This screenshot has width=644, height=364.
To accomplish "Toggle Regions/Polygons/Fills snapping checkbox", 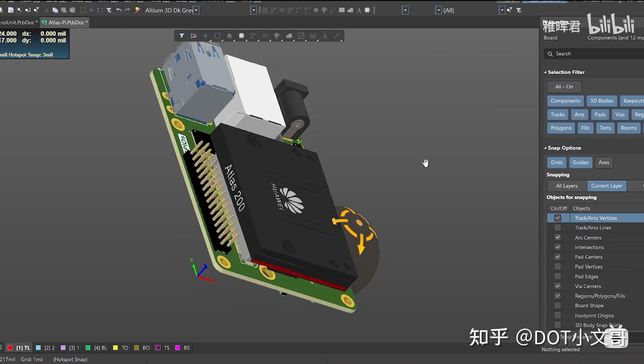I will point(557,296).
